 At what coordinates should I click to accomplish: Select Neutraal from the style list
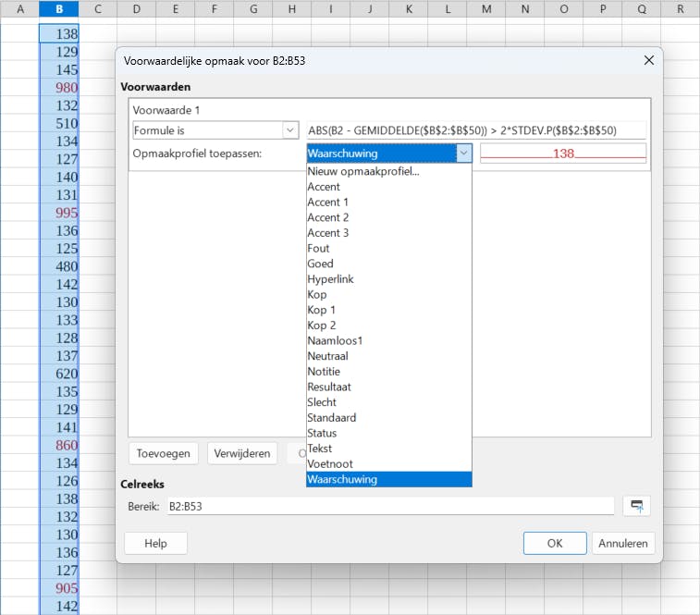coord(389,356)
